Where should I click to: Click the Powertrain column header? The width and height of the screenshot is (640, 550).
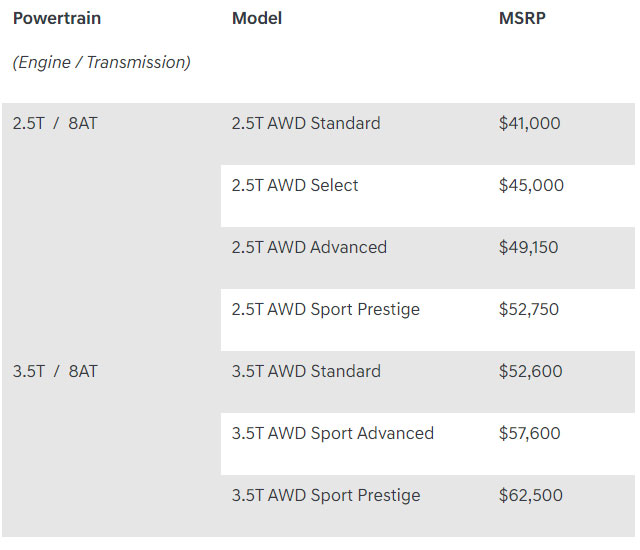[57, 18]
